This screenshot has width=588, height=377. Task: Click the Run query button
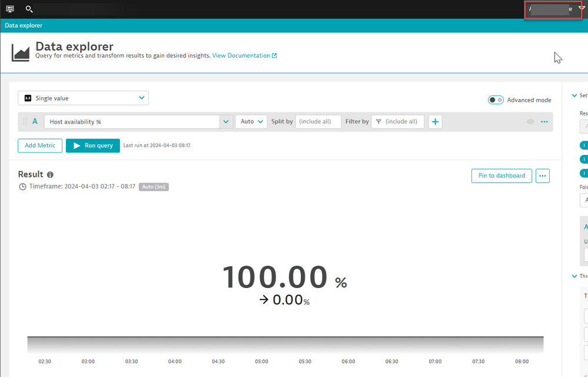(93, 145)
